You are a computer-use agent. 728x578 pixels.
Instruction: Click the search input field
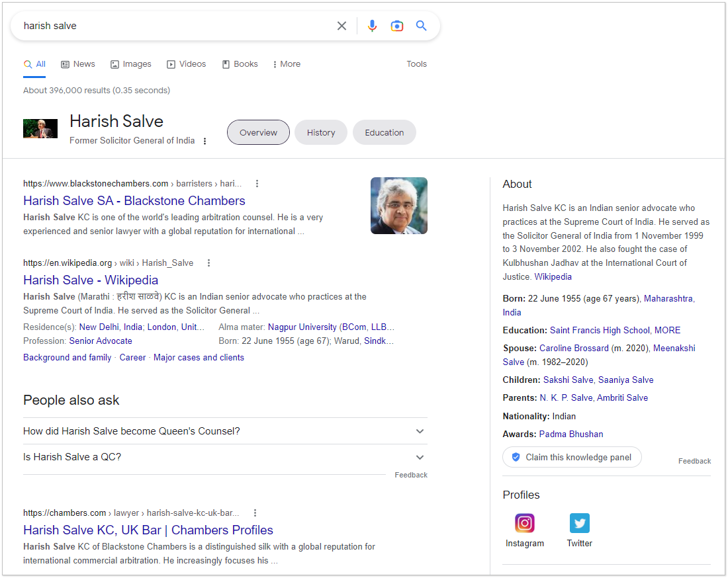click(177, 26)
